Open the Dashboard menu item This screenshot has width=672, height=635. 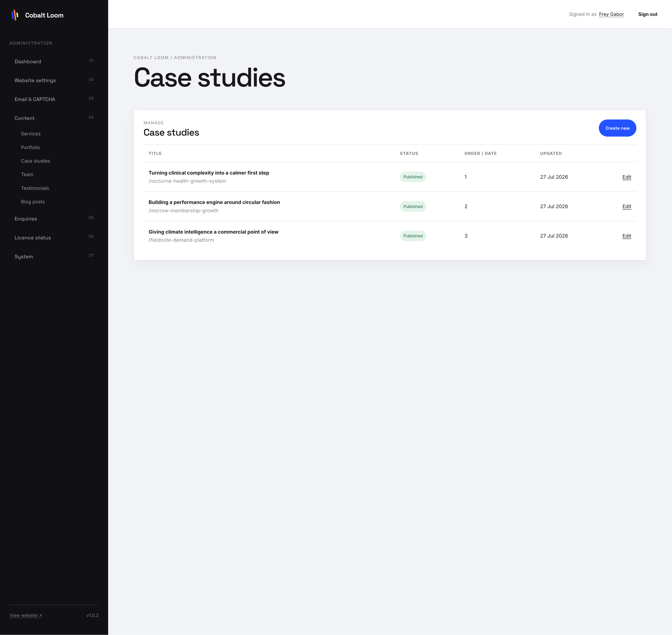coord(54,61)
